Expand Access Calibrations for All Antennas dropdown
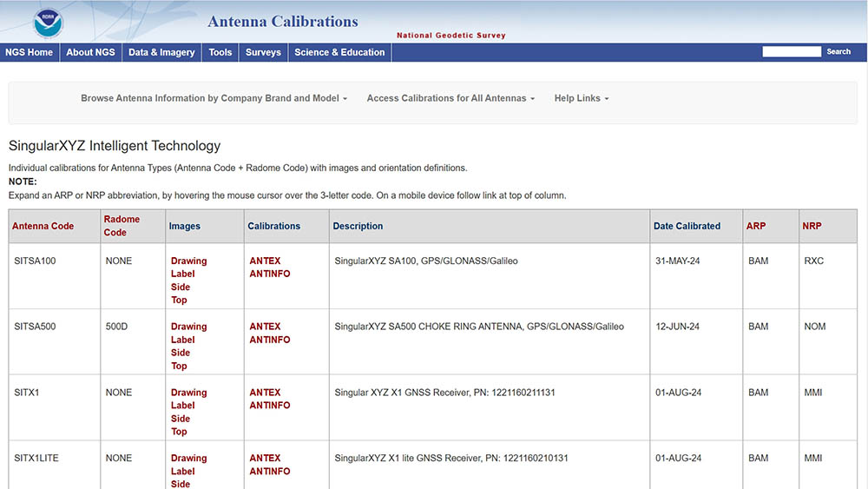 point(450,98)
